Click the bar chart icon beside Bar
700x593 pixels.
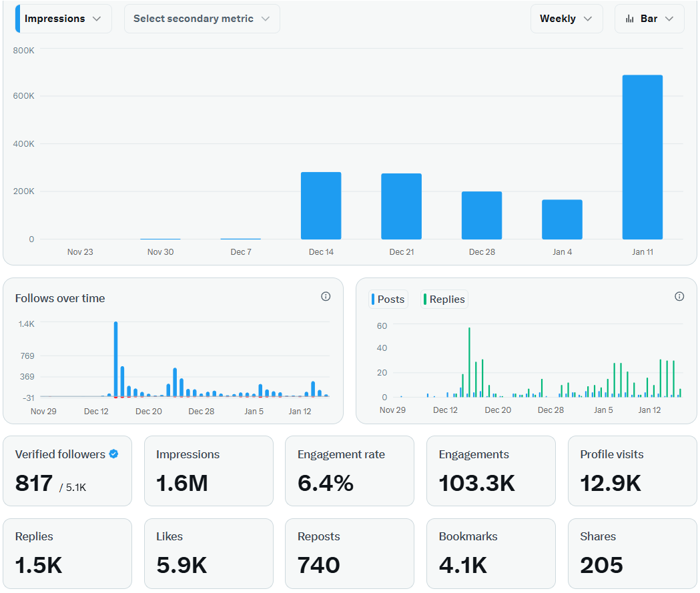tap(629, 19)
